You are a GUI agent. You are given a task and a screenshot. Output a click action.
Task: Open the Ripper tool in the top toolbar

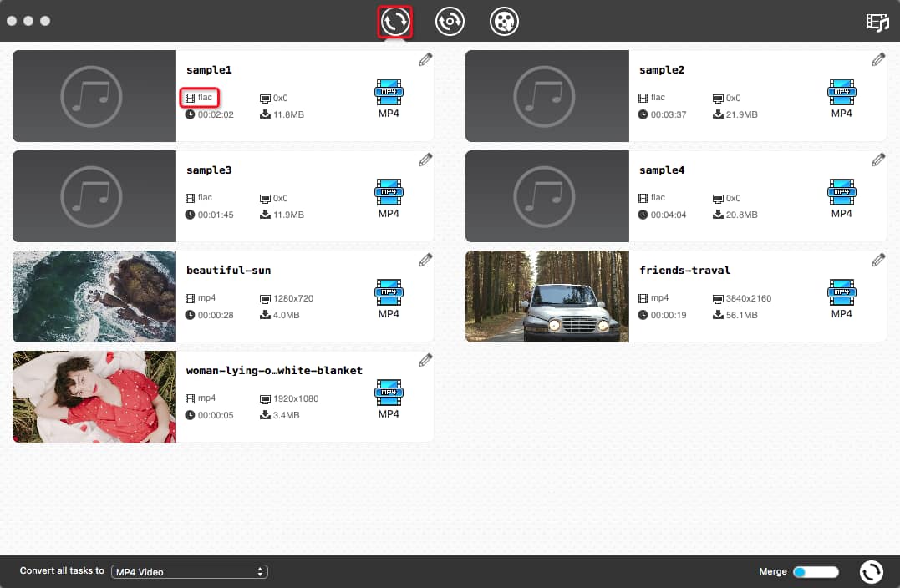450,22
